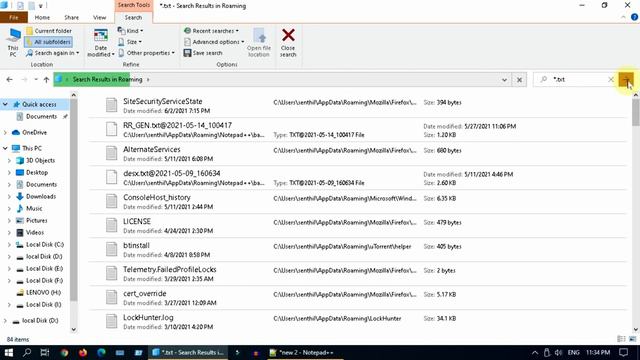Image resolution: width=640 pixels, height=360 pixels.
Task: Select the LICENSE file result
Action: [x=357, y=226]
